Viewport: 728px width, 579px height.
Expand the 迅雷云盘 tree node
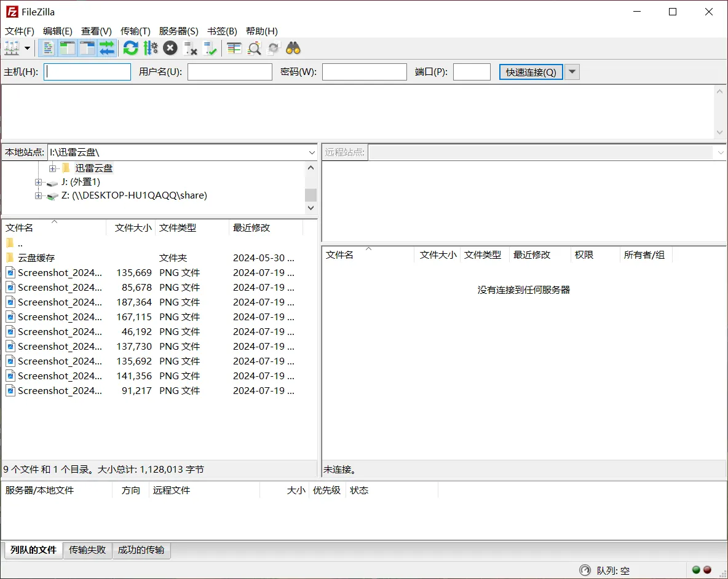click(52, 168)
